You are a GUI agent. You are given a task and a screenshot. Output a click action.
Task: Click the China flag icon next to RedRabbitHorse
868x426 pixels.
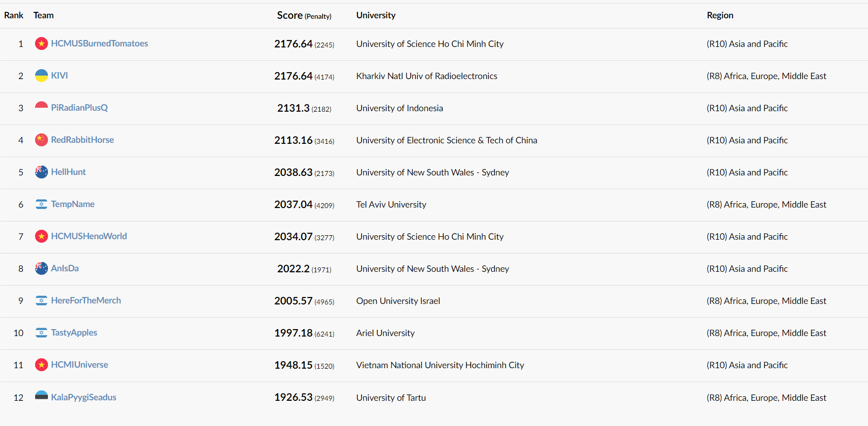tap(42, 140)
